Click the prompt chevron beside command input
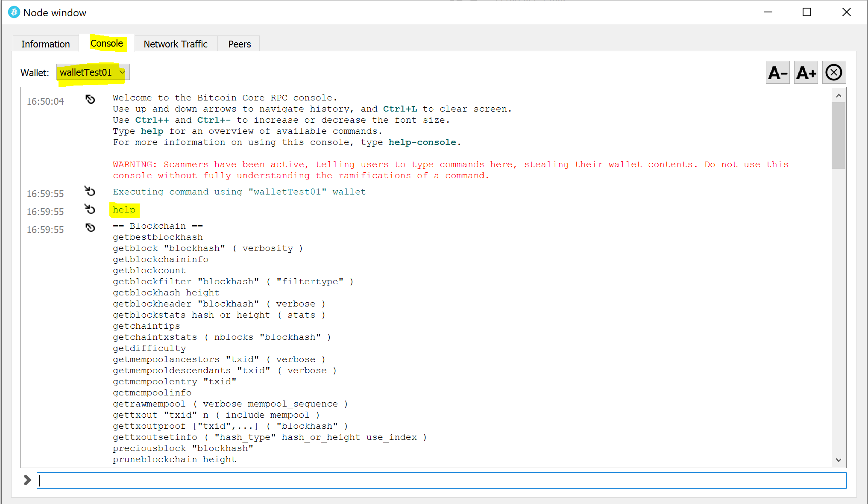Screen dimensions: 868x504 27,480
